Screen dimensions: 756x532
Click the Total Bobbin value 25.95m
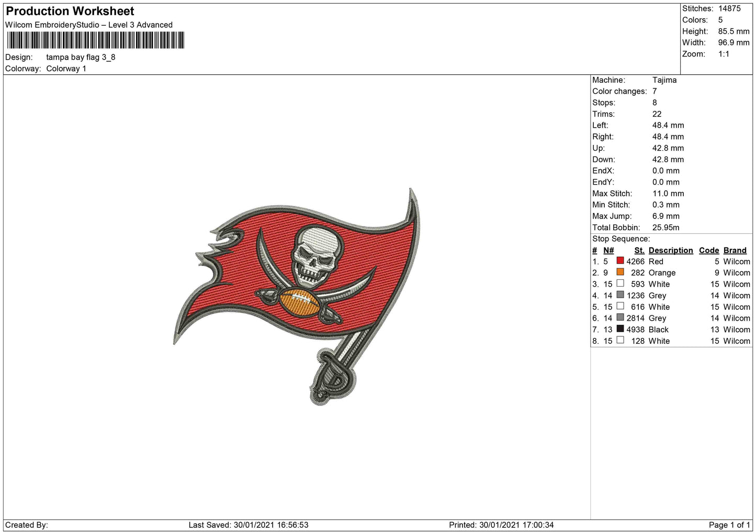[x=666, y=228]
